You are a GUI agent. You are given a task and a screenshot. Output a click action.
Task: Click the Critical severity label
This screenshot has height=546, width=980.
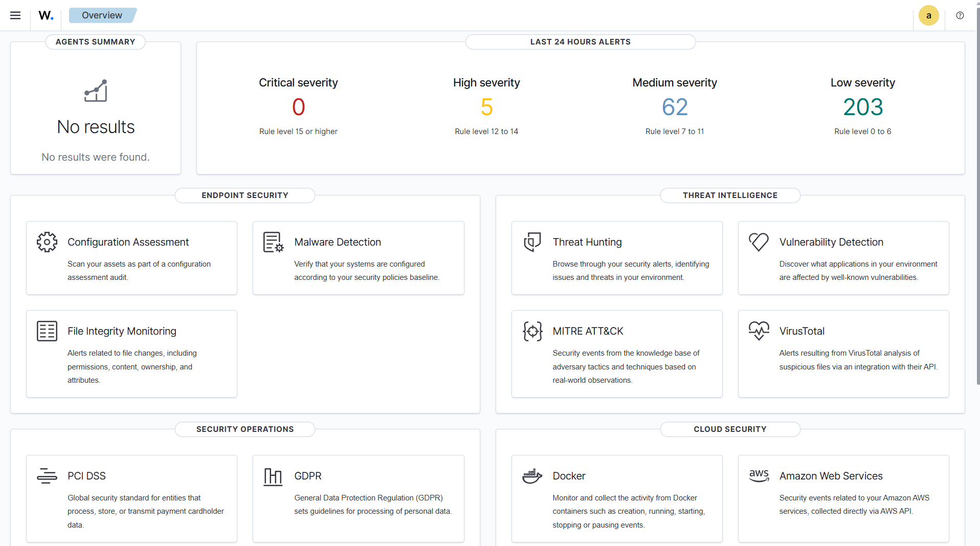tap(298, 82)
